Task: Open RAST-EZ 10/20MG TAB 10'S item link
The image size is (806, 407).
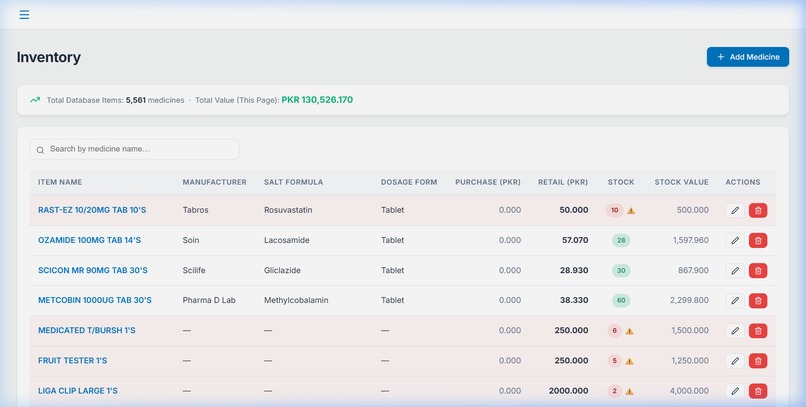Action: pos(92,210)
